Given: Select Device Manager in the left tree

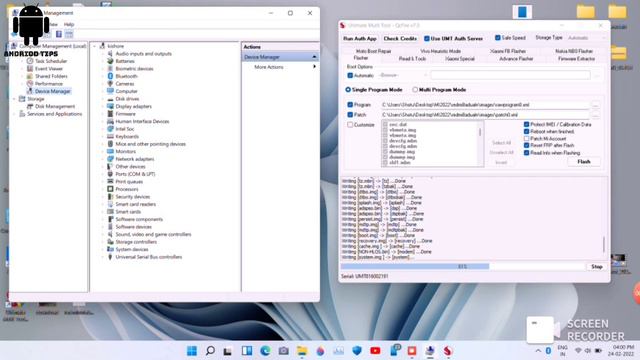Looking at the screenshot, I should [x=52, y=91].
